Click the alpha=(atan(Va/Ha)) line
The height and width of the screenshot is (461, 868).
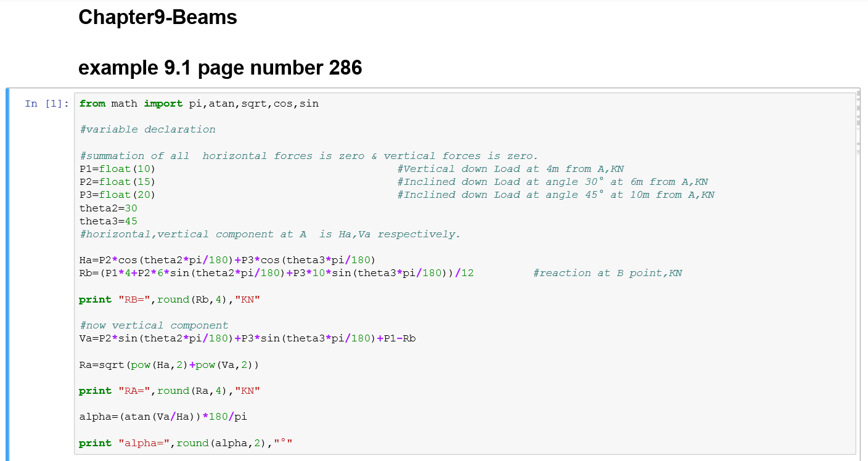coord(163,417)
